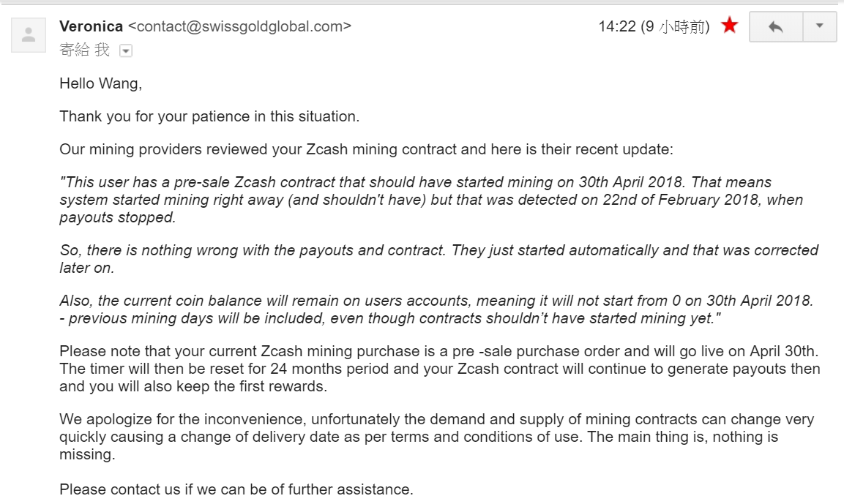Click the 'Please contact us' closing line
This screenshot has height=504, width=844.
pos(236,489)
